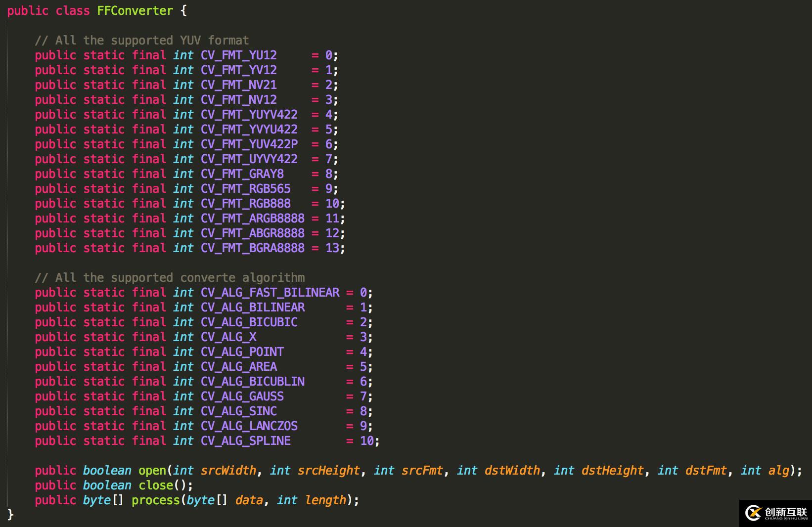
Task: Click the closing brace of the class
Action: [10, 515]
